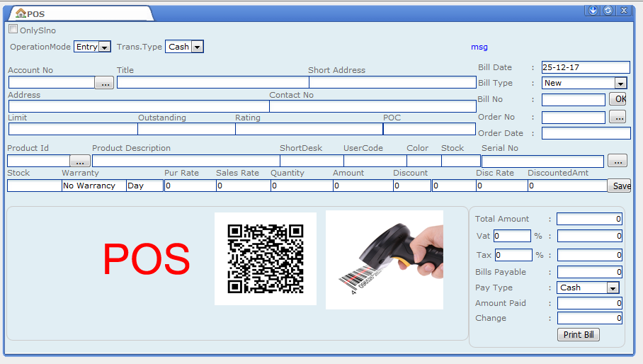Viewport: 643px width, 364px height.
Task: Open Order No lookup button
Action: pyautogui.click(x=618, y=117)
